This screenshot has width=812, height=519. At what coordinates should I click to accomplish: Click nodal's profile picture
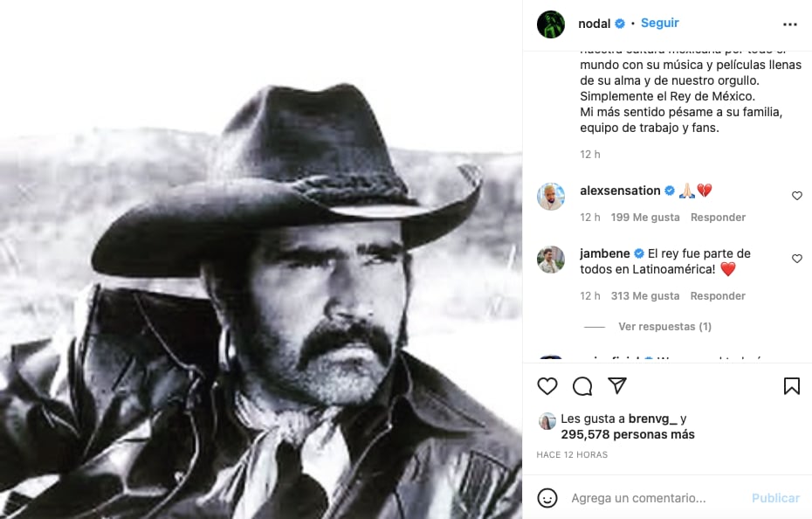(x=551, y=24)
